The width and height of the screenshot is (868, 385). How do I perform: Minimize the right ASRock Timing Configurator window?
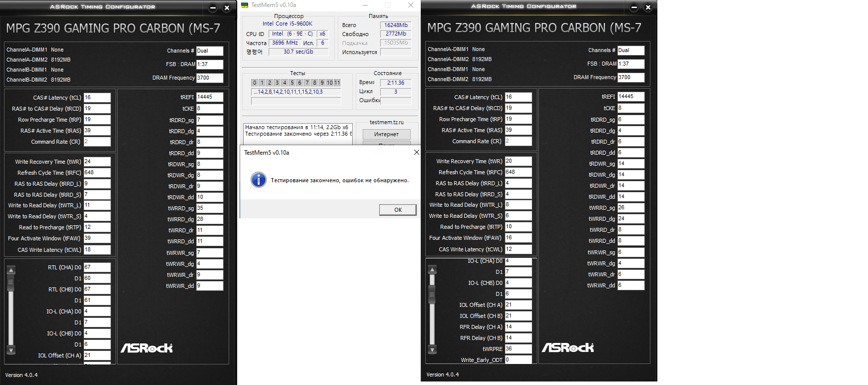coord(634,7)
